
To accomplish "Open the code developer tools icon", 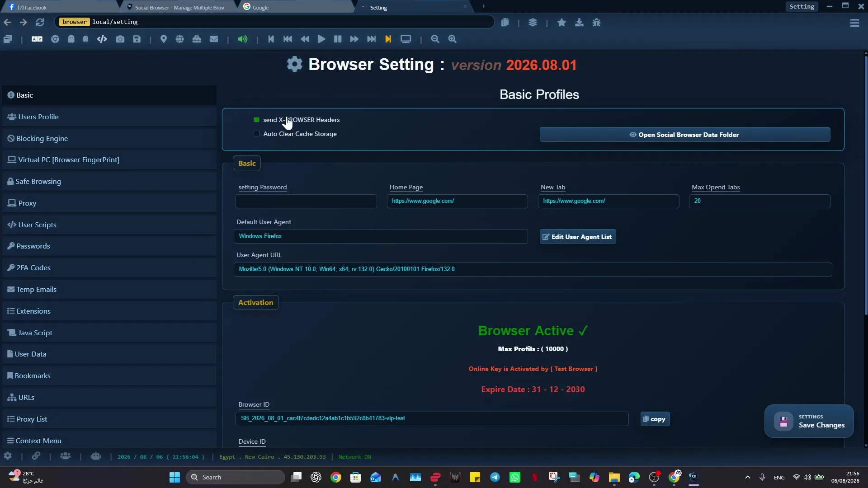I will click(x=102, y=39).
